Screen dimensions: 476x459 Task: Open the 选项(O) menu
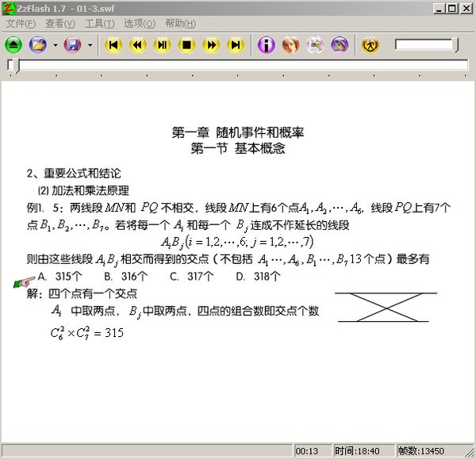pyautogui.click(x=140, y=23)
